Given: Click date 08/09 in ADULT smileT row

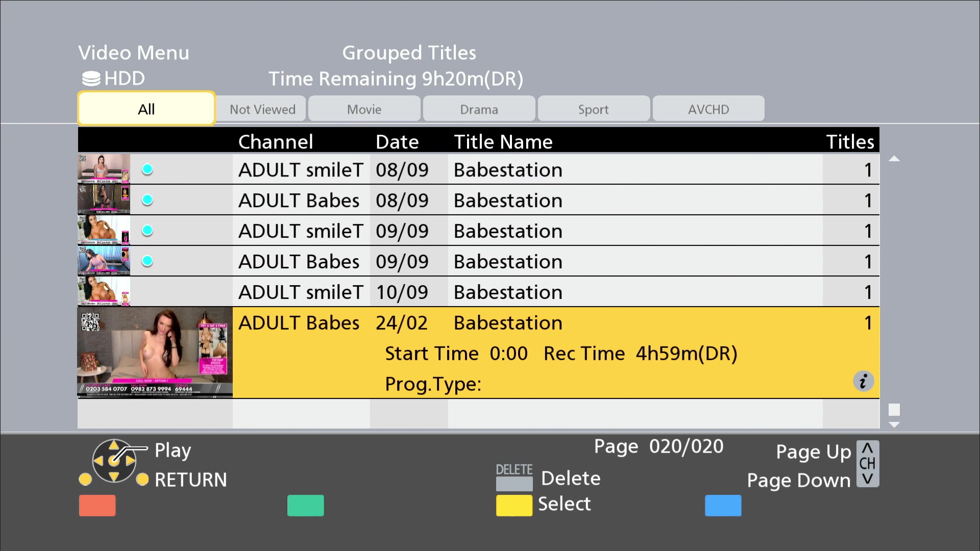Looking at the screenshot, I should pos(402,170).
